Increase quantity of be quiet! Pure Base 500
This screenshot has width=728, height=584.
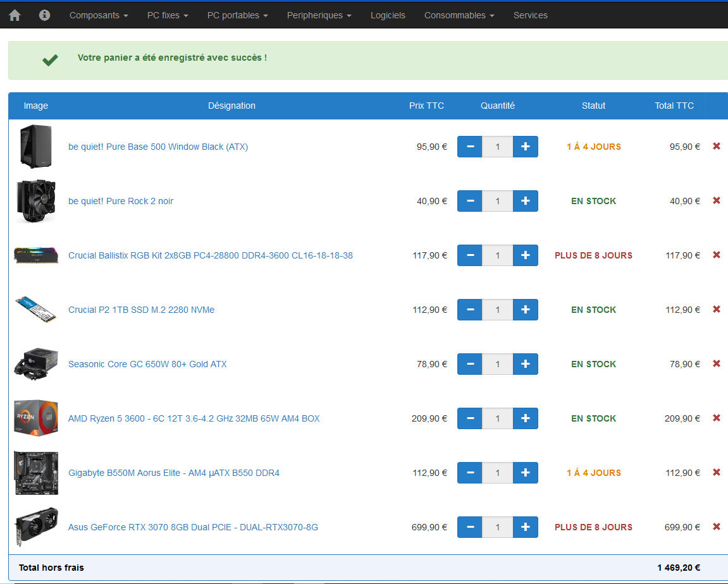coord(526,147)
